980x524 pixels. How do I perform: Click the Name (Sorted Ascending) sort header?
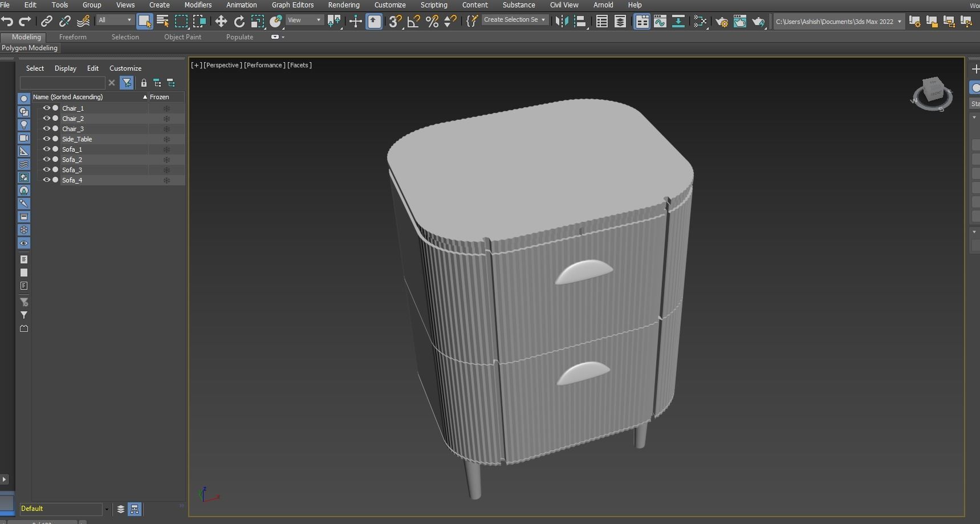click(90, 97)
